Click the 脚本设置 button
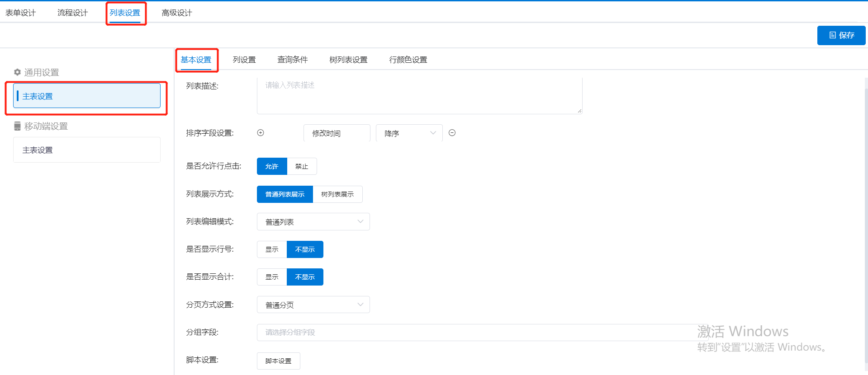This screenshot has height=375, width=868. click(279, 361)
